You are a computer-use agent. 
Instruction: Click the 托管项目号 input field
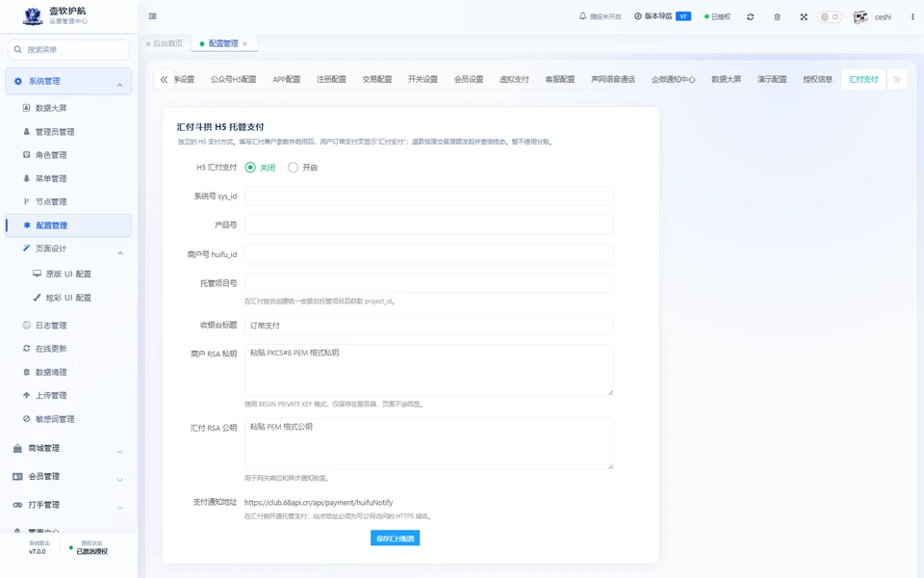tap(429, 283)
